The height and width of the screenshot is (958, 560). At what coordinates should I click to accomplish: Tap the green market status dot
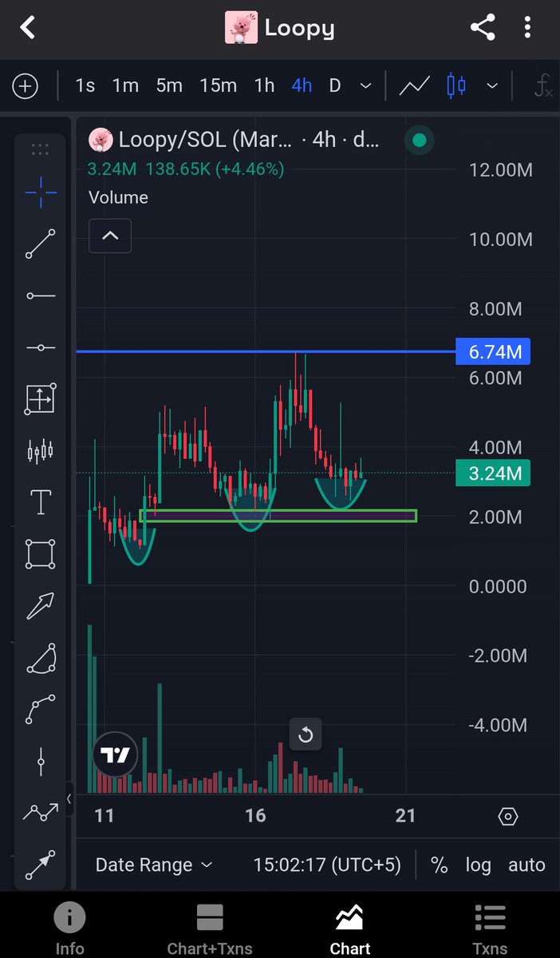click(x=420, y=141)
